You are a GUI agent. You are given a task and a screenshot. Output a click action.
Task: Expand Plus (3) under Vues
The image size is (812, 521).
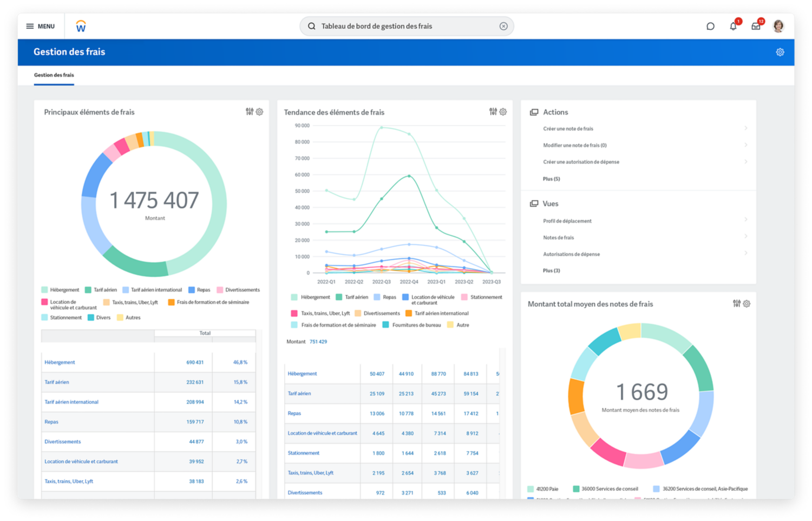(551, 271)
